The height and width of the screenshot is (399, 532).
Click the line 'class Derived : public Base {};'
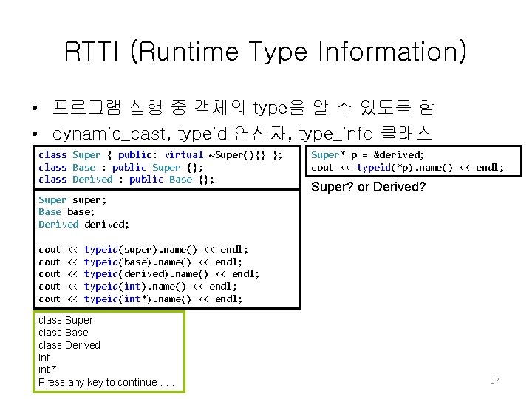[x=126, y=180]
